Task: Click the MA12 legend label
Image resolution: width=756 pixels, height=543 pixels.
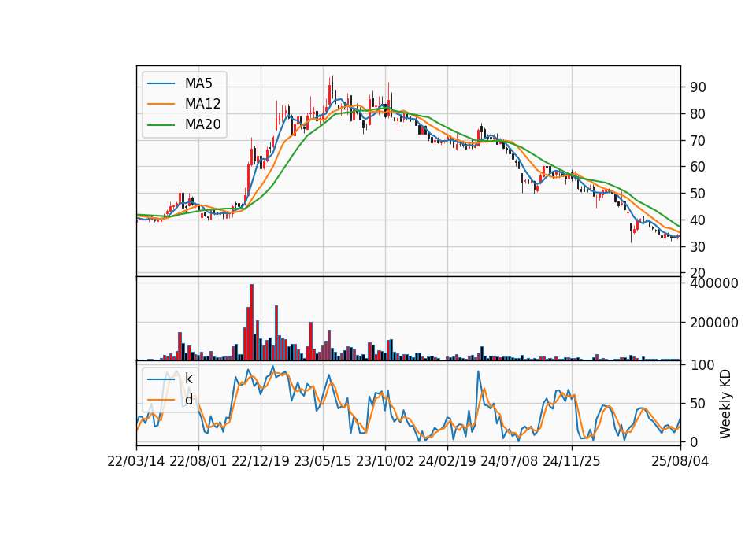Action: [x=202, y=104]
